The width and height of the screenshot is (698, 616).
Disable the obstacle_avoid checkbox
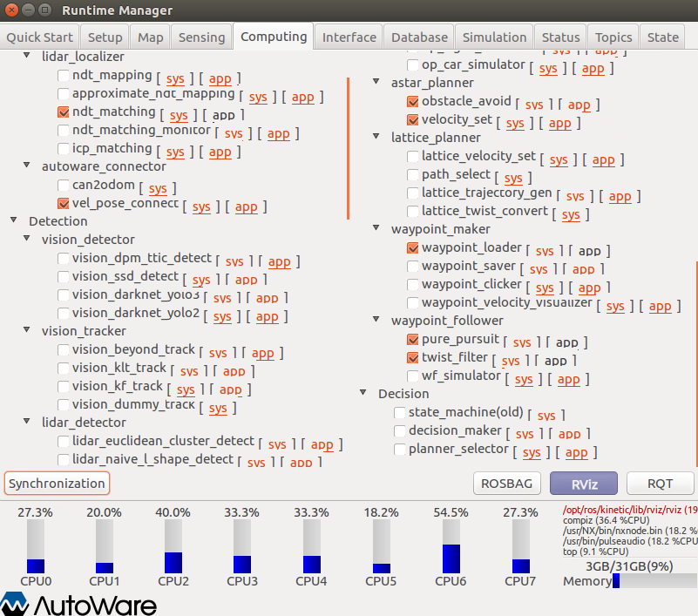413,101
